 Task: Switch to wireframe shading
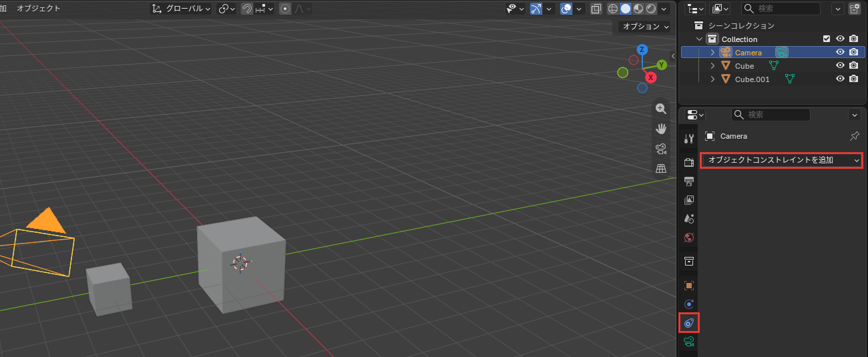pyautogui.click(x=613, y=9)
